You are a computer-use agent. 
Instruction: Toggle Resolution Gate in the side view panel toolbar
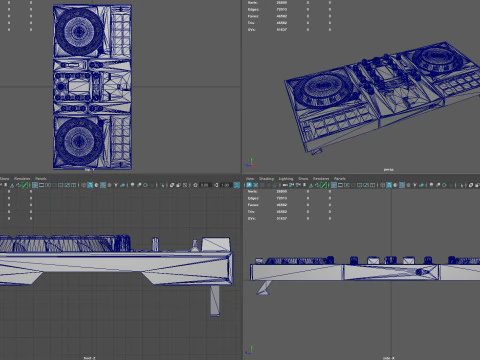(x=347, y=185)
